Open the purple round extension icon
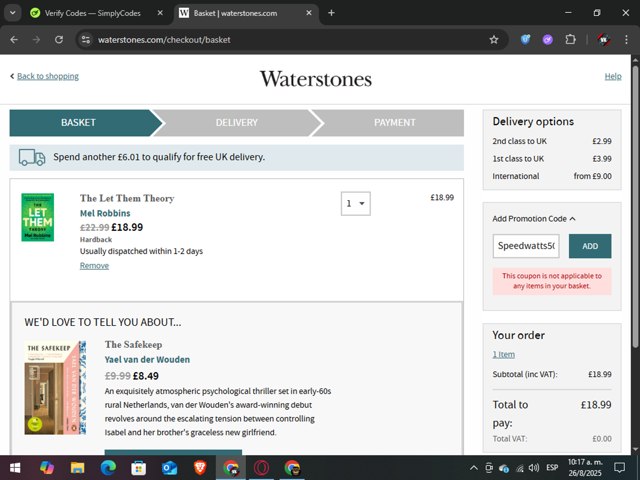Viewport: 640px width, 480px height. point(547,40)
